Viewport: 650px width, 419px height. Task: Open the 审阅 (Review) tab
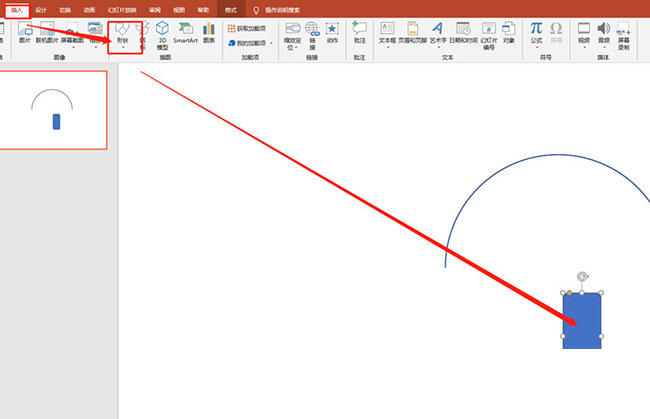point(155,10)
